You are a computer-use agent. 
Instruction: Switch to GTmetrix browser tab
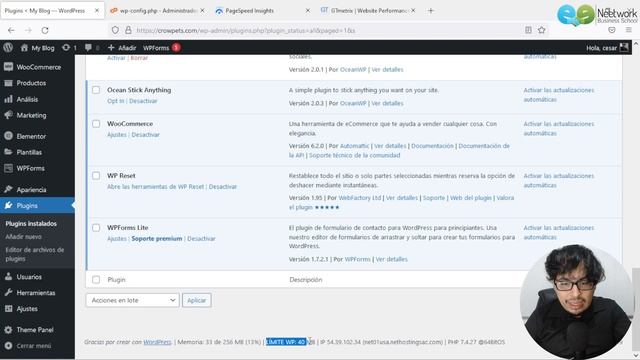tap(367, 11)
